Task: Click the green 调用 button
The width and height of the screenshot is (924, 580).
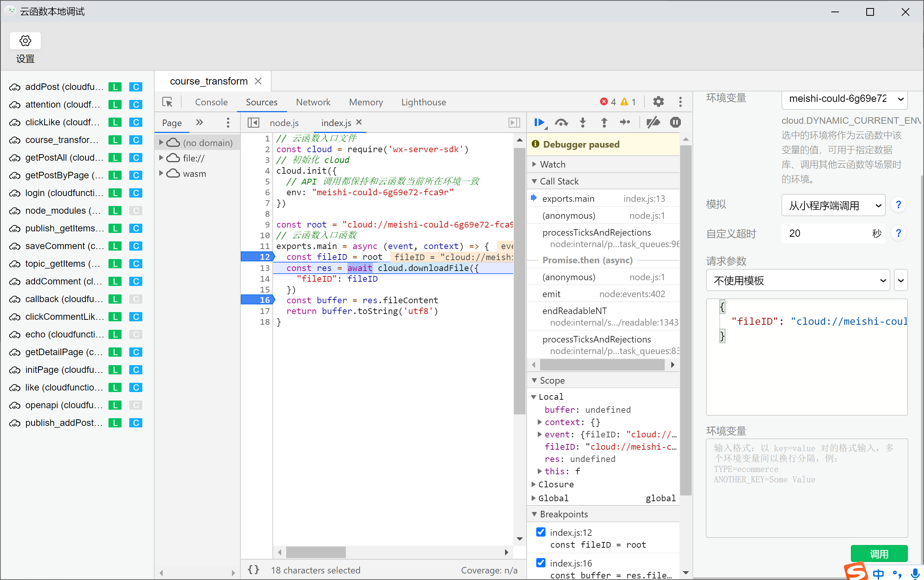Action: coord(879,554)
